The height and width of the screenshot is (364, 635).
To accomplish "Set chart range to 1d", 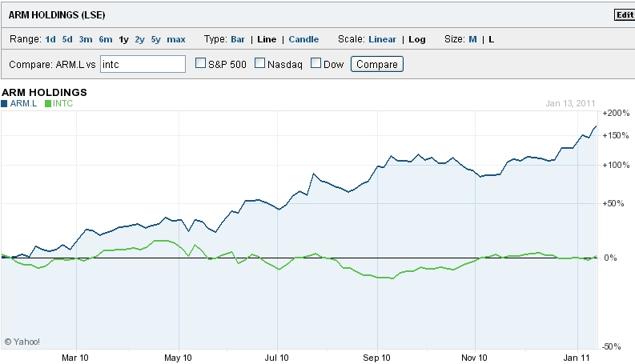I will [50, 40].
